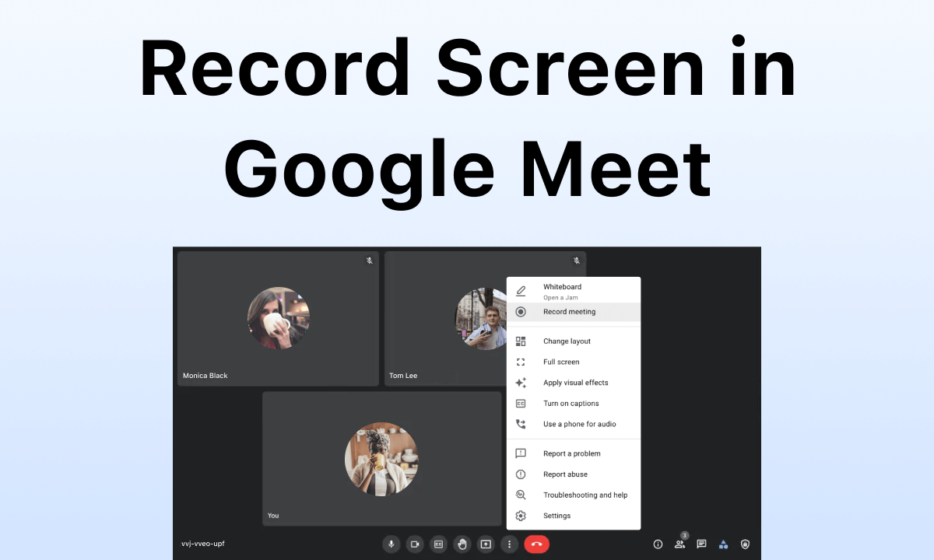The image size is (934, 560).
Task: View meeting details info icon
Action: coord(658,544)
